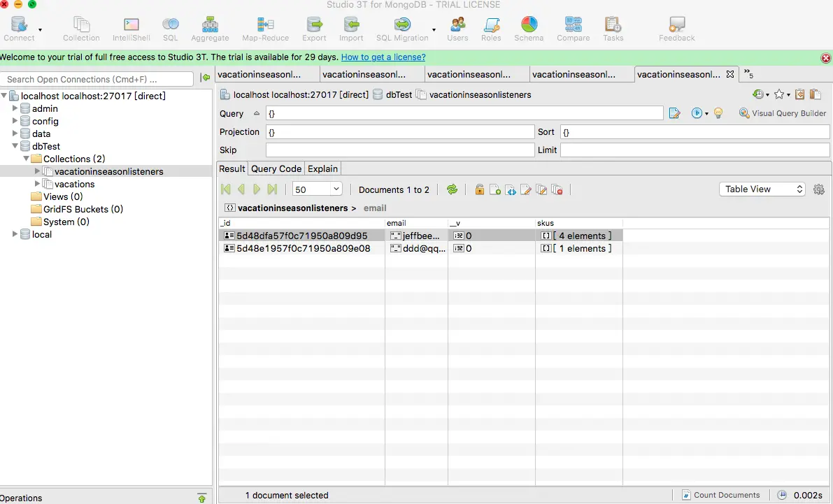Open SQL Migration
833x504 pixels.
coord(402,29)
